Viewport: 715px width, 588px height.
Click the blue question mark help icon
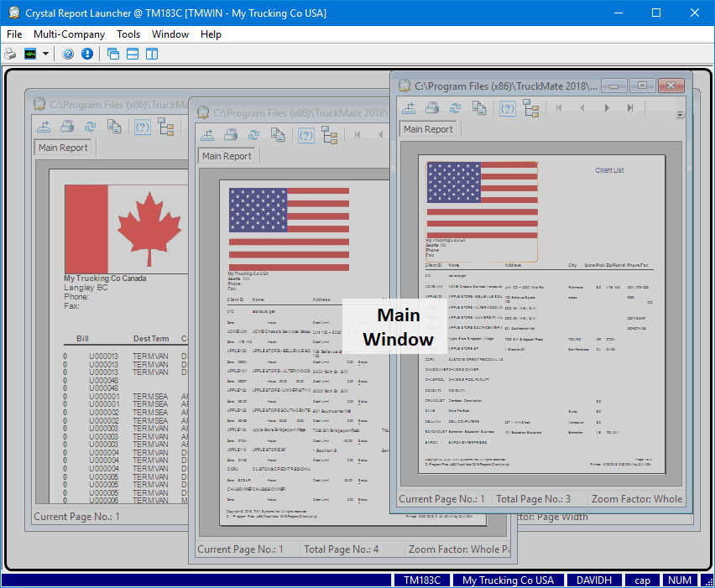pyautogui.click(x=68, y=54)
